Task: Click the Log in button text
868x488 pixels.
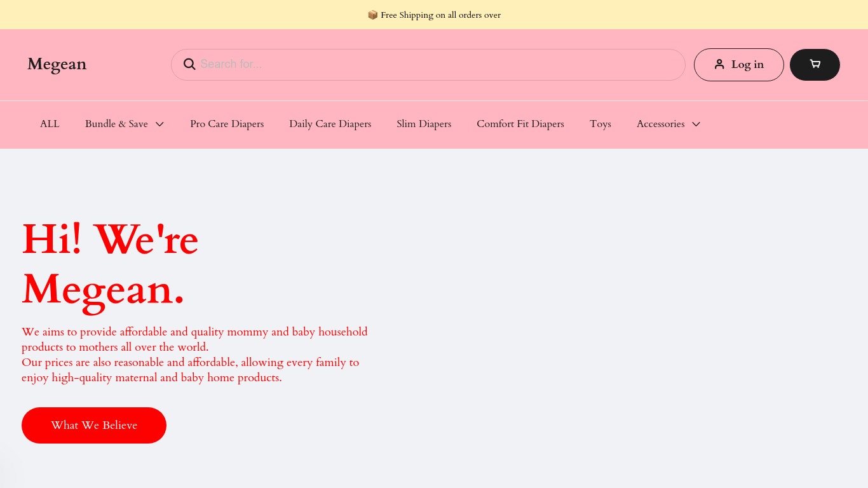Action: pyautogui.click(x=747, y=64)
